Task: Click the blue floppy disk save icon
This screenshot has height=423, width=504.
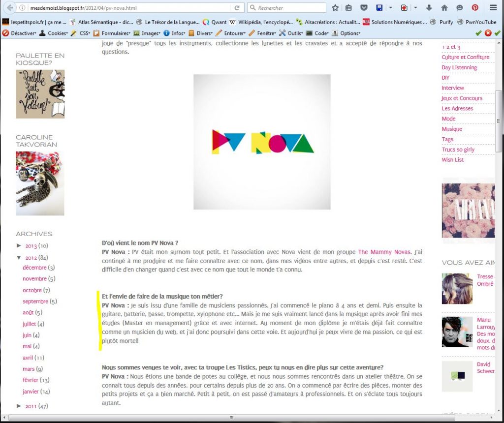Action: point(379,8)
